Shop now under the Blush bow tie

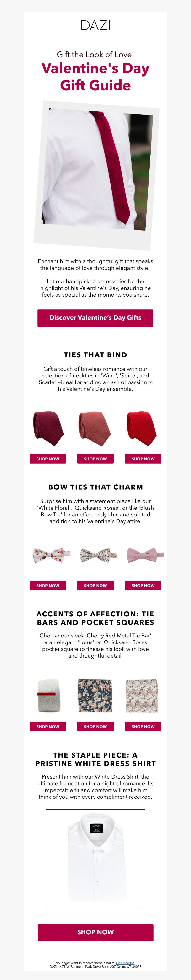(x=143, y=585)
